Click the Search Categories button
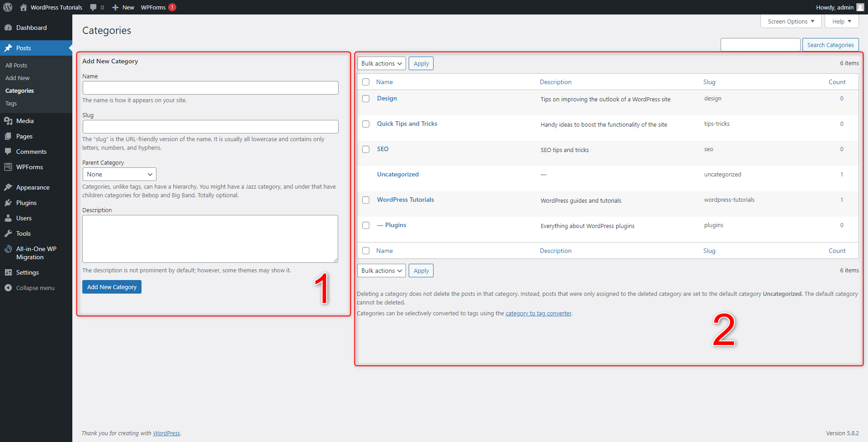This screenshot has height=442, width=868. 830,45
